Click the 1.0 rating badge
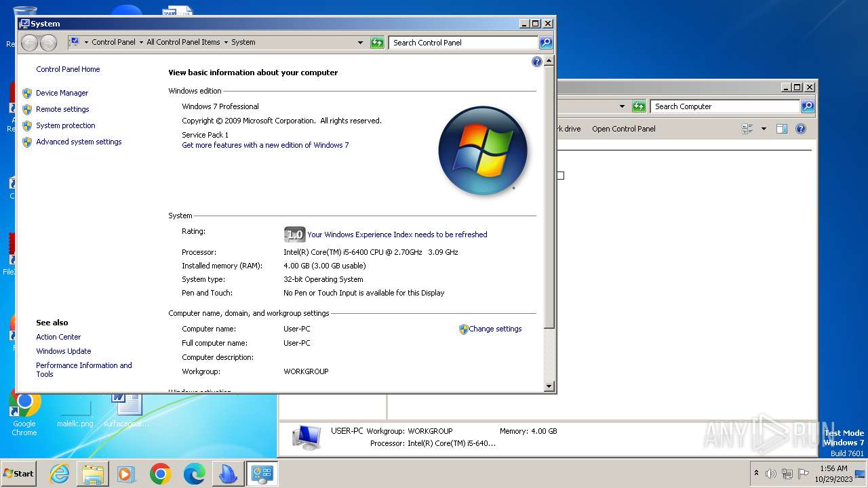Screen dimensions: 868x488 coord(294,235)
